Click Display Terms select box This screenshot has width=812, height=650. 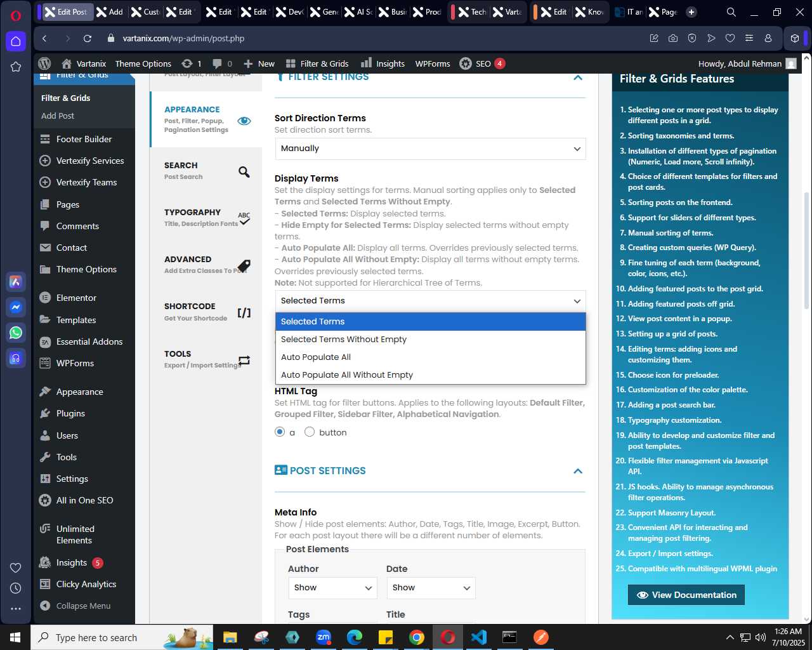[430, 301]
